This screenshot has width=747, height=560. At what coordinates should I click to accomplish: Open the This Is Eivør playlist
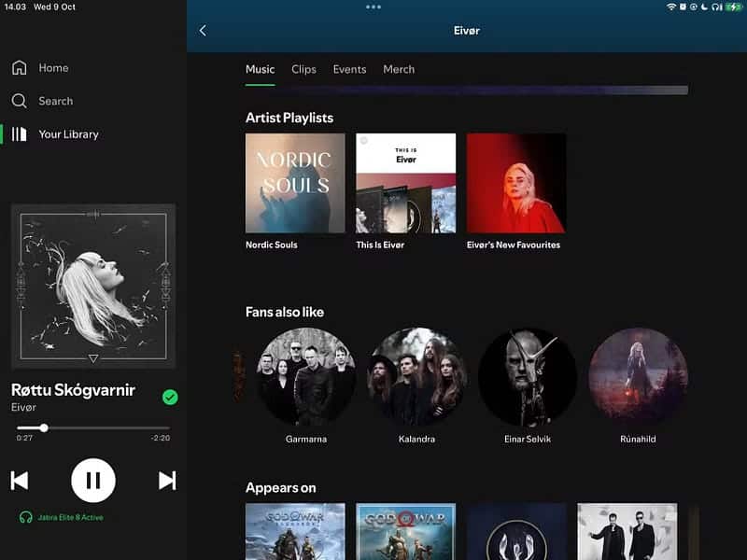click(405, 183)
